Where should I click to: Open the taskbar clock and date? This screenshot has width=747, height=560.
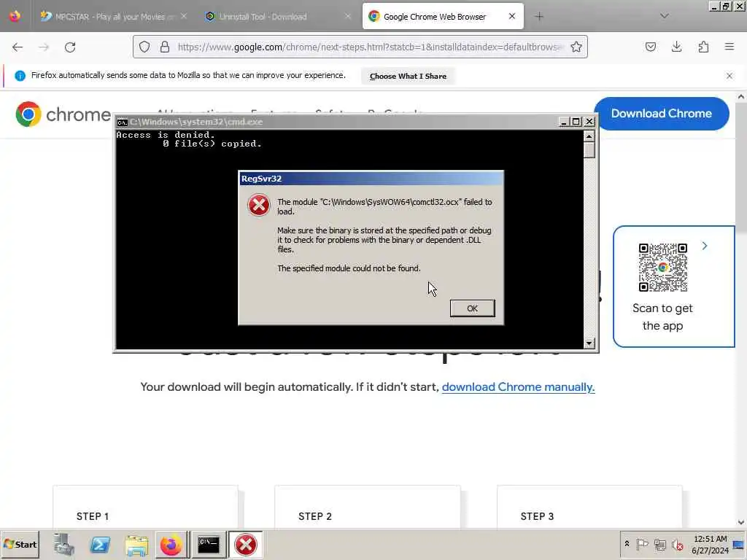710,544
